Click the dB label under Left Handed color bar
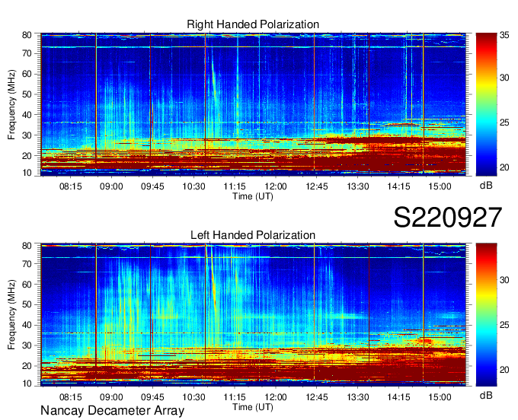Viewport: 518px width, 420px height. tap(486, 395)
